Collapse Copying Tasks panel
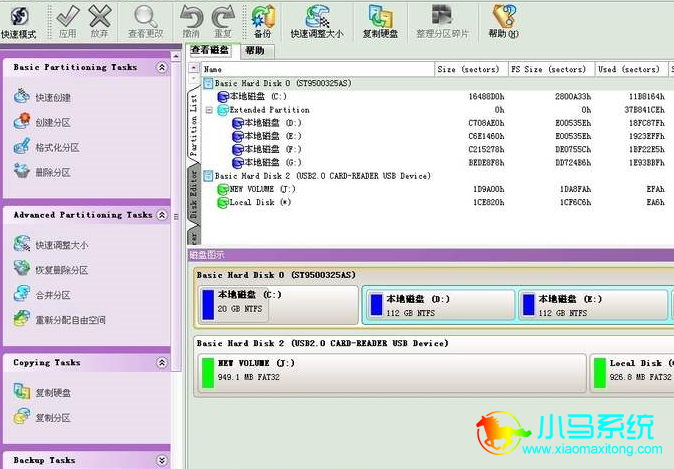The image size is (674, 469). coord(162,363)
